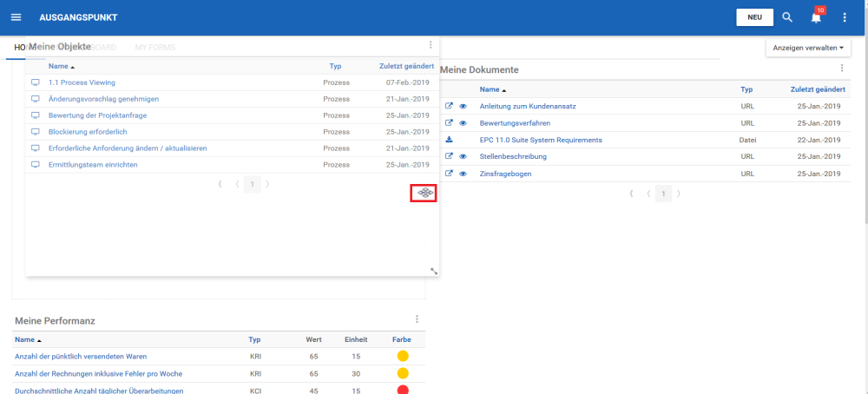Open external link icon for Bewertungsverfahren
868x394 pixels.
tap(449, 123)
